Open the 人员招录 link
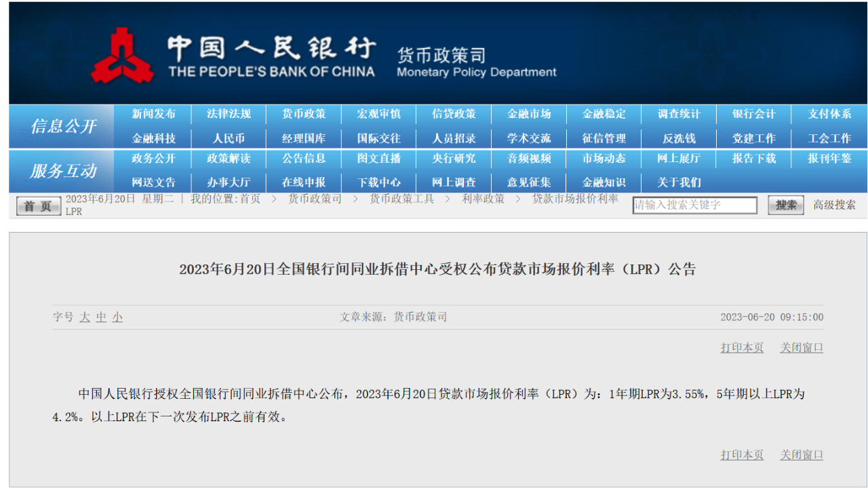This screenshot has width=868, height=489. tap(454, 138)
